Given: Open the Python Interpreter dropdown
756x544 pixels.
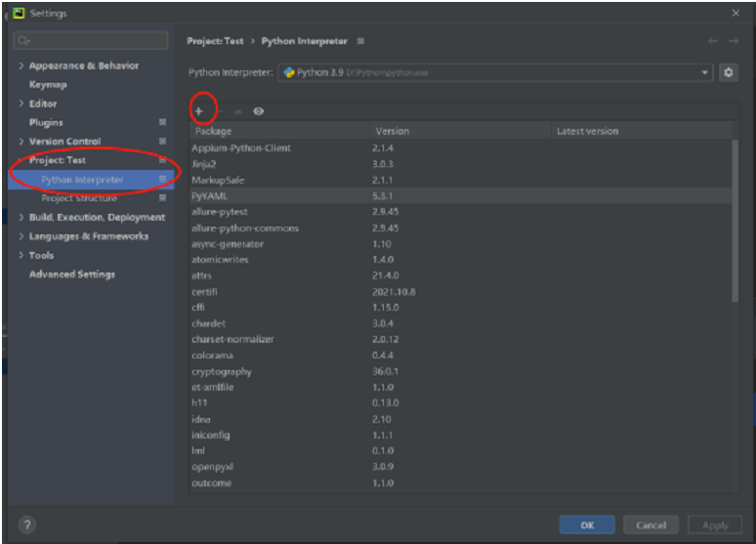Looking at the screenshot, I should tap(495, 72).
